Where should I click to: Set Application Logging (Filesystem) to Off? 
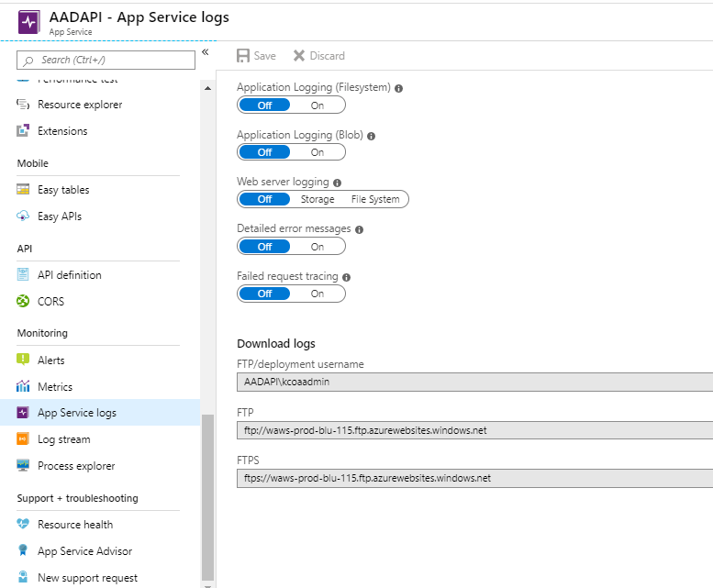coord(264,105)
